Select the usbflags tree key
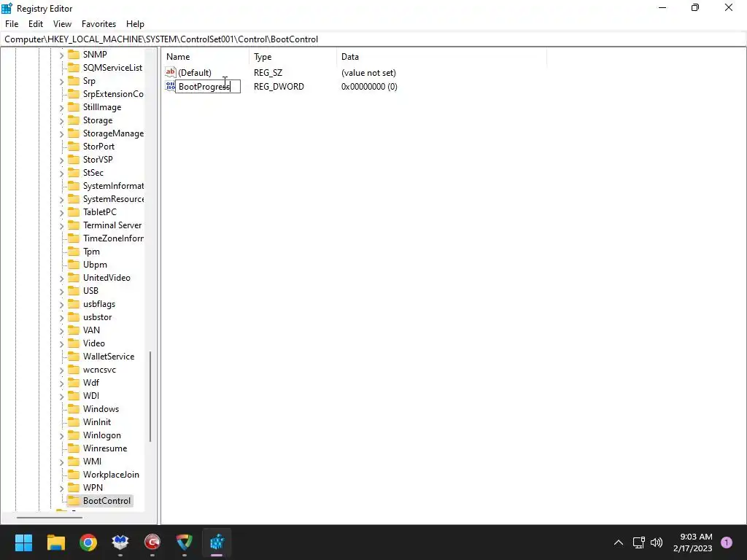 (99, 304)
